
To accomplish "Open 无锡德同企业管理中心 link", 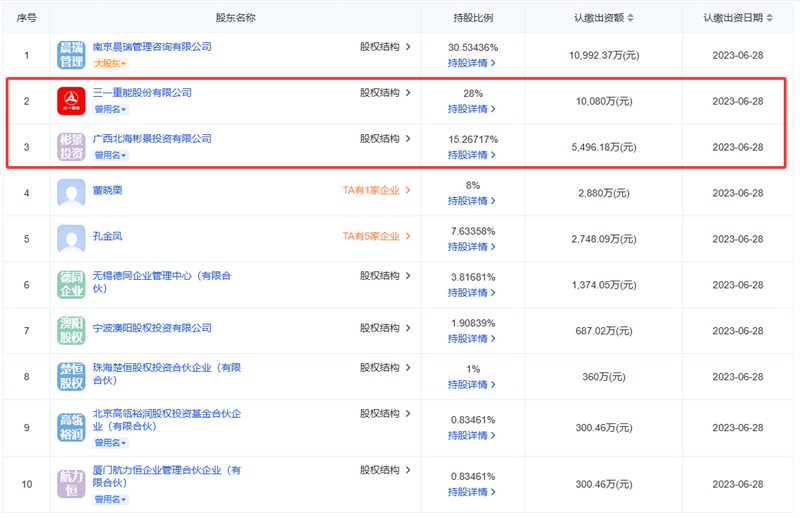I will 162,282.
